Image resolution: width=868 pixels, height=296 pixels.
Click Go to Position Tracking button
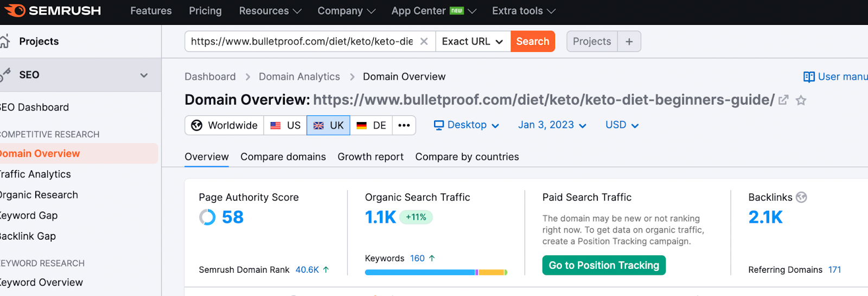click(604, 265)
